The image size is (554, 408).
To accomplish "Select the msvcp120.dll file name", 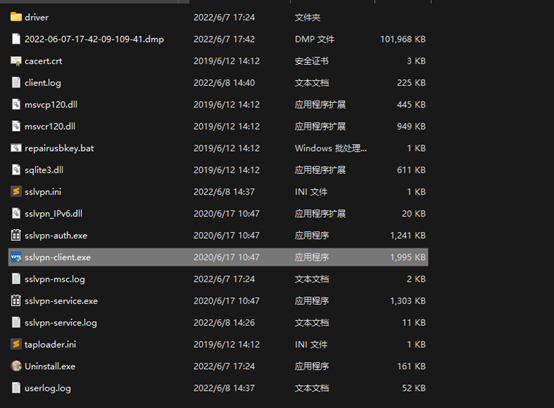I will pos(51,105).
